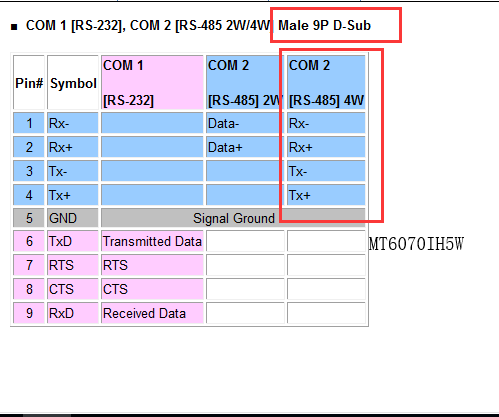The height and width of the screenshot is (417, 499).
Task: Select the COM 2 [RS-485] 2W header
Action: (x=245, y=82)
